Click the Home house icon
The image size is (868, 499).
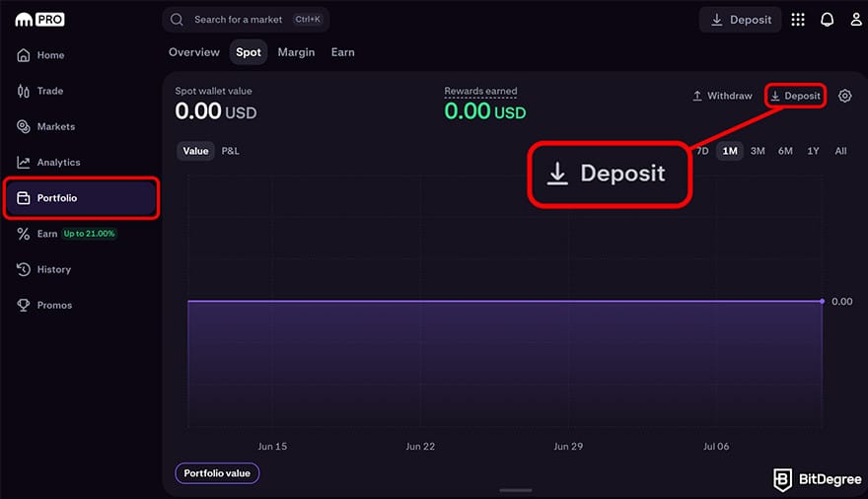(x=24, y=55)
